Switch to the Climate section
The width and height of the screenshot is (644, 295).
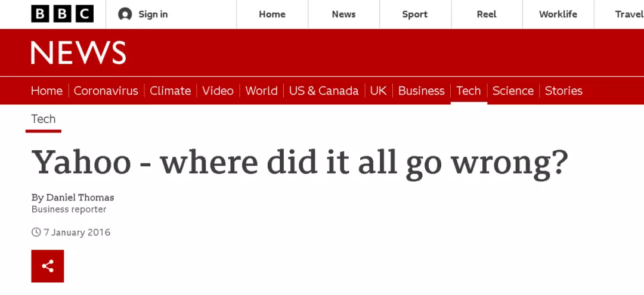(x=170, y=91)
